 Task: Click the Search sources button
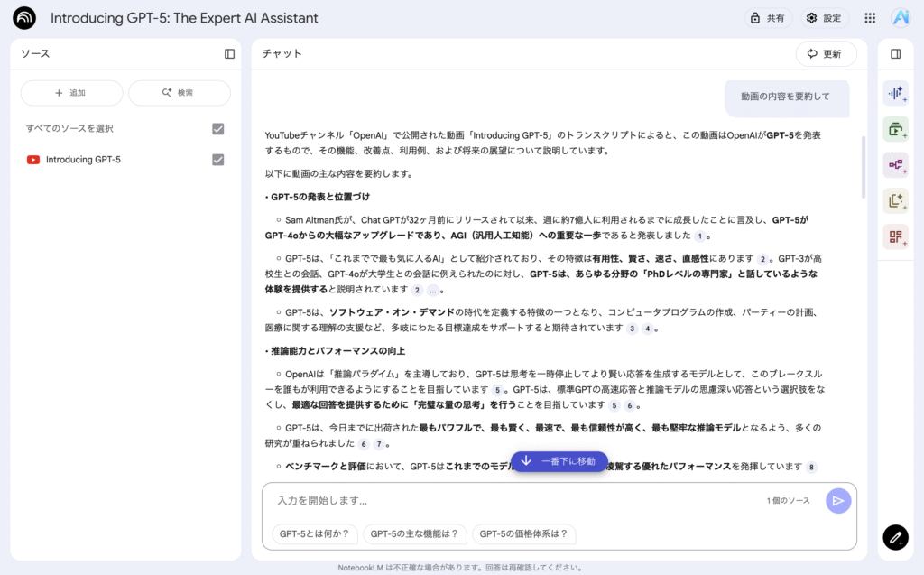[180, 93]
